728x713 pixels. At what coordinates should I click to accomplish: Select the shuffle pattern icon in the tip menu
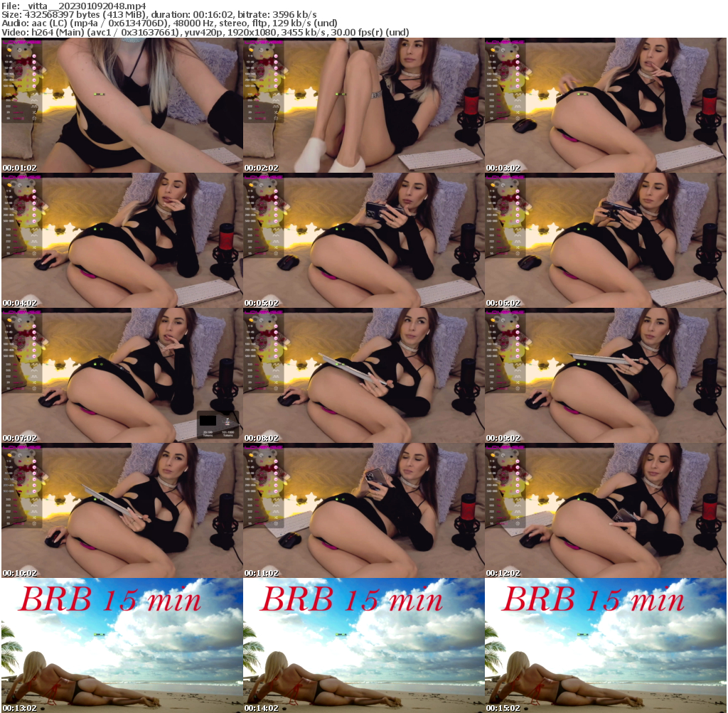(34, 112)
